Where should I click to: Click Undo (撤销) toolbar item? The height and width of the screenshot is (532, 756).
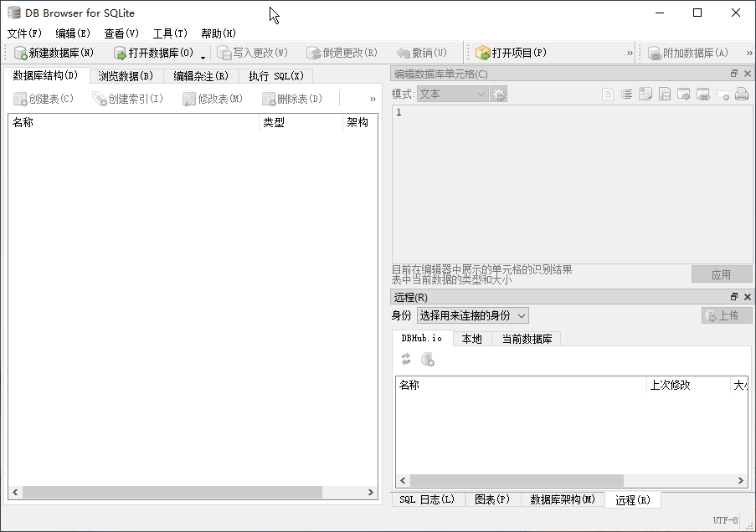click(x=422, y=53)
